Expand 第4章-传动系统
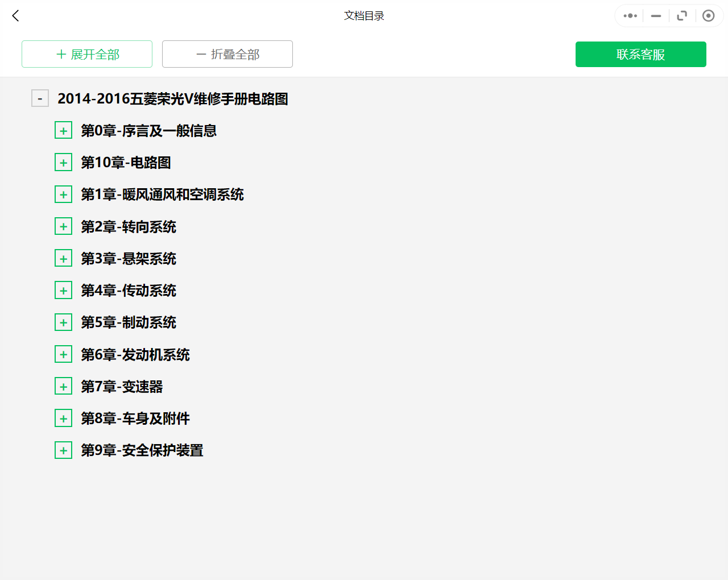The height and width of the screenshot is (580, 728). click(63, 289)
